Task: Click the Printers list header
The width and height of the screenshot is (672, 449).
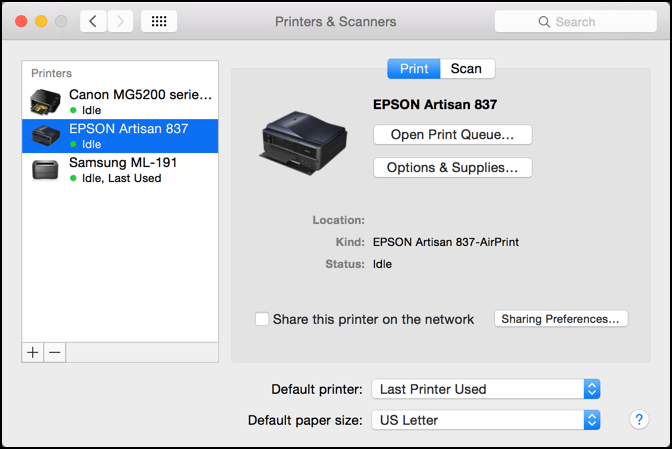Action: point(51,73)
